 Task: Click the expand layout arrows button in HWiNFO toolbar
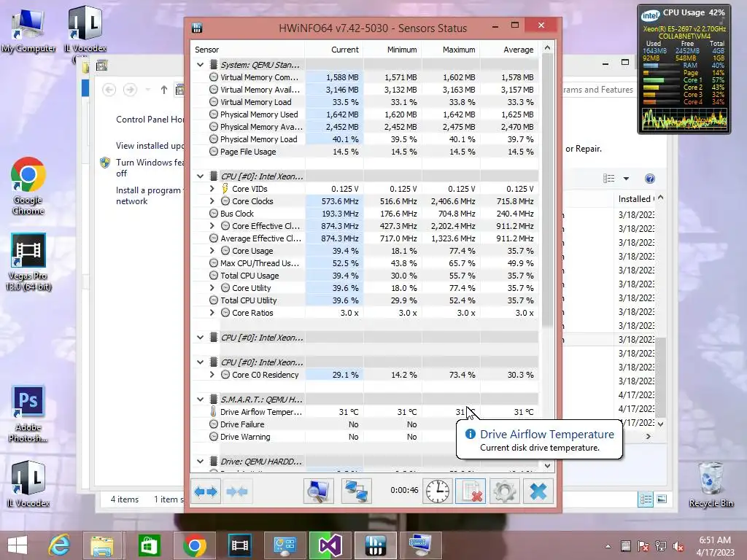coord(206,491)
